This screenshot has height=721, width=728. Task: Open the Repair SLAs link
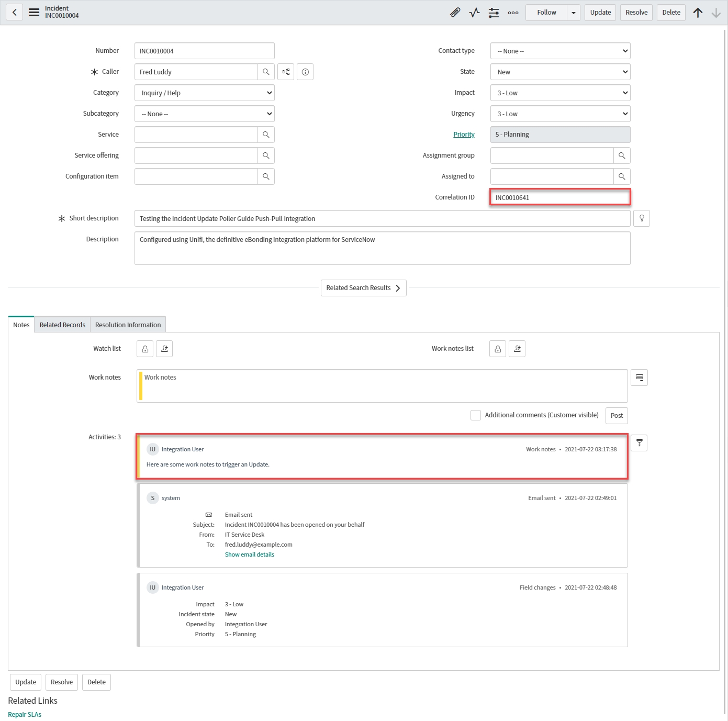tap(25, 714)
